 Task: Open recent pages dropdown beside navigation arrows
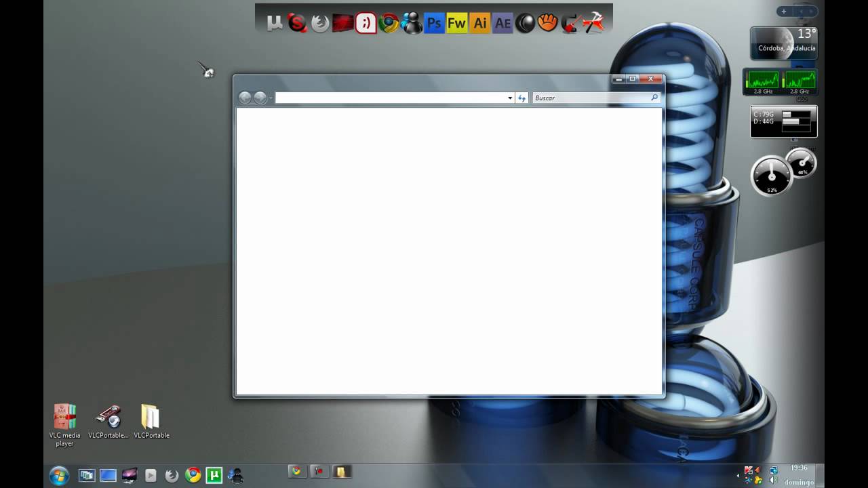271,98
